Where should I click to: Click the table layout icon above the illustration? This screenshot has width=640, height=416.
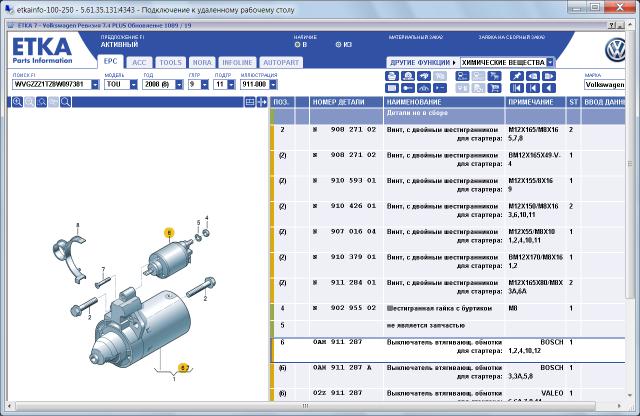tap(250, 102)
